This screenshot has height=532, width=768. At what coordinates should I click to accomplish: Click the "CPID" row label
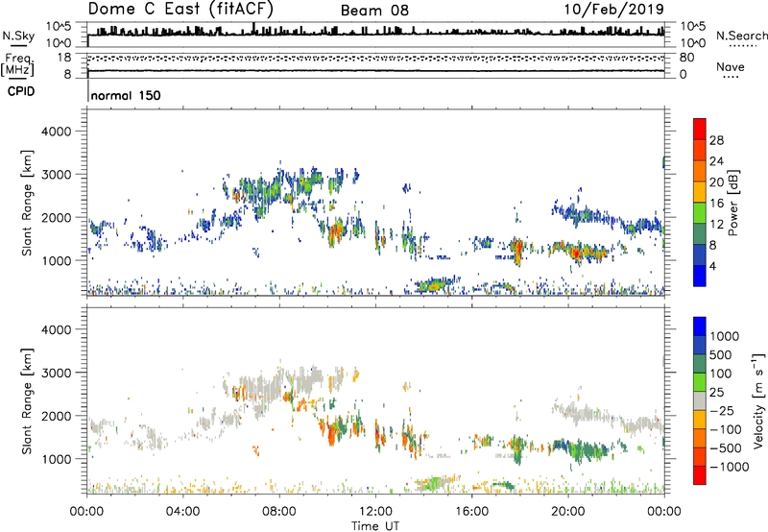click(21, 91)
